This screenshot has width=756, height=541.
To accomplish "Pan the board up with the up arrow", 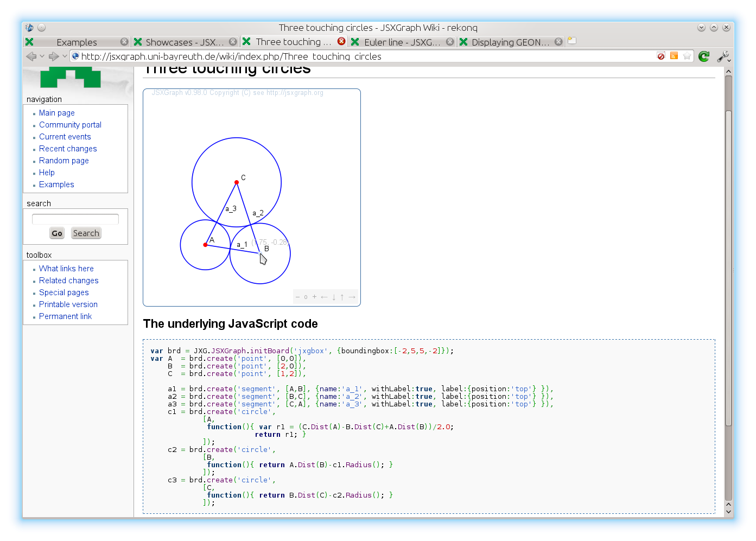I will [x=342, y=297].
